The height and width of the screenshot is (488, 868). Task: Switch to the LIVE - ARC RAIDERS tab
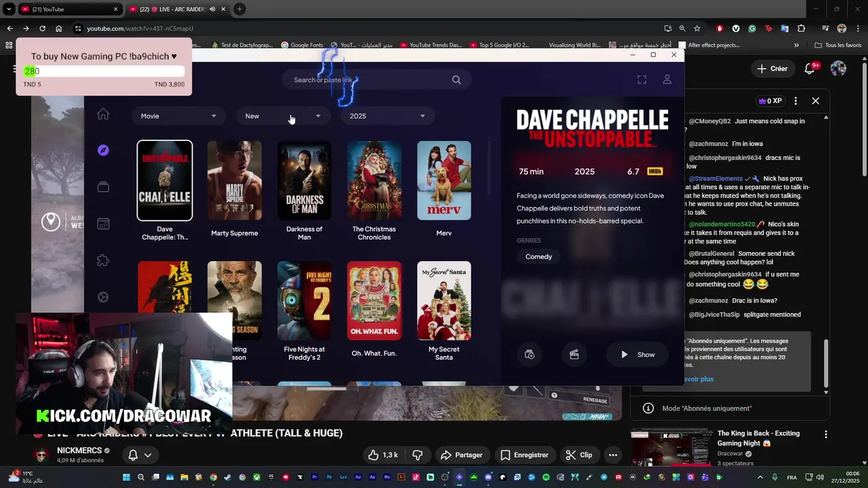[x=178, y=9]
